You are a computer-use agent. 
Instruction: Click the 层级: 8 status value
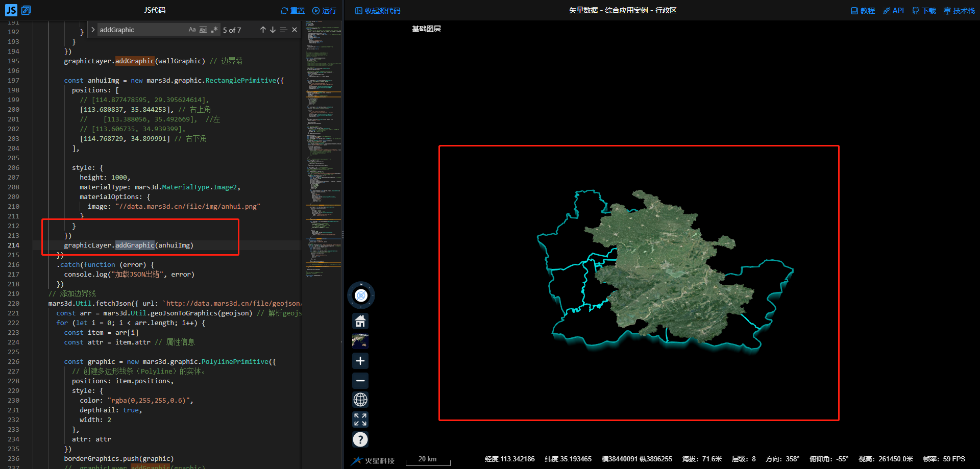click(x=744, y=459)
